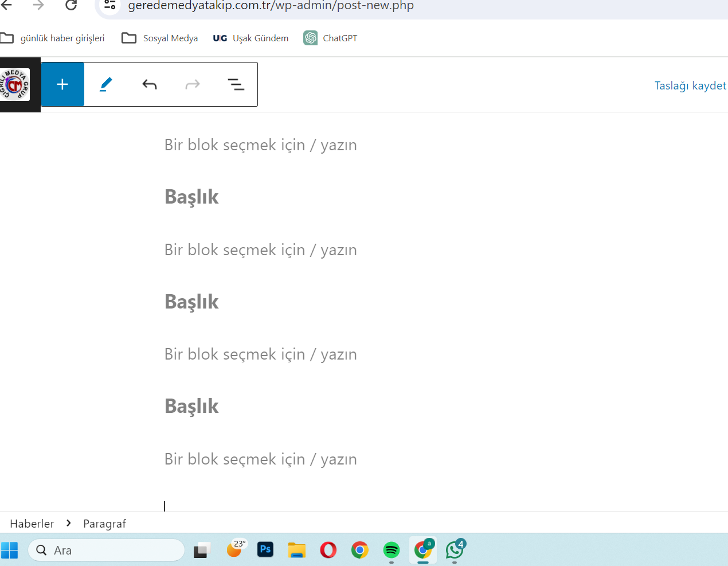The width and height of the screenshot is (728, 566).
Task: Launch Photoshop from the taskbar
Action: click(265, 549)
